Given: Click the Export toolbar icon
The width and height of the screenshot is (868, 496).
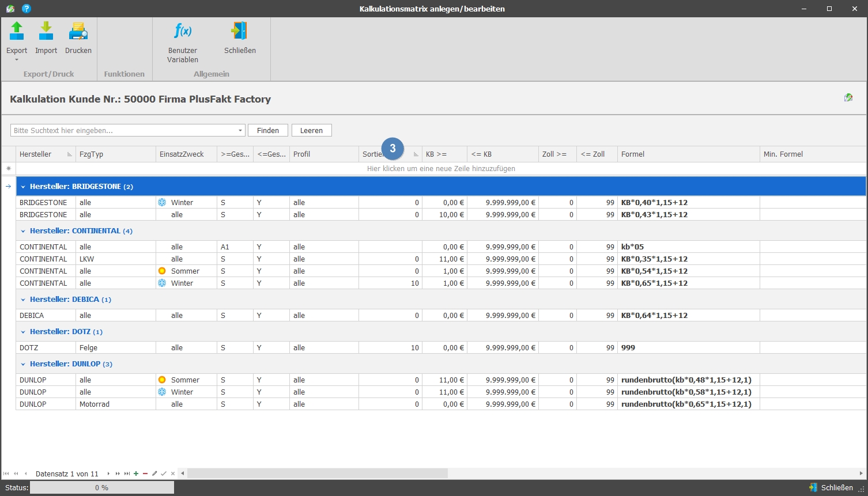Looking at the screenshot, I should coord(17,31).
